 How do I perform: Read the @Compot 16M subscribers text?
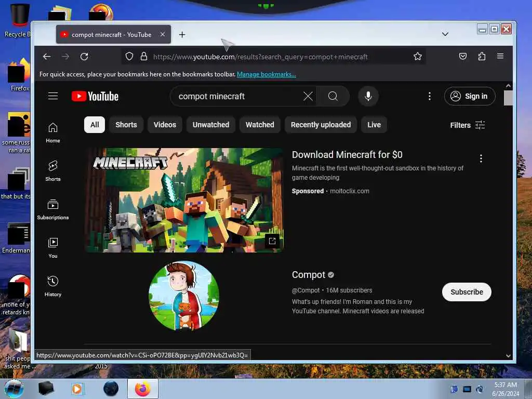[x=332, y=290]
